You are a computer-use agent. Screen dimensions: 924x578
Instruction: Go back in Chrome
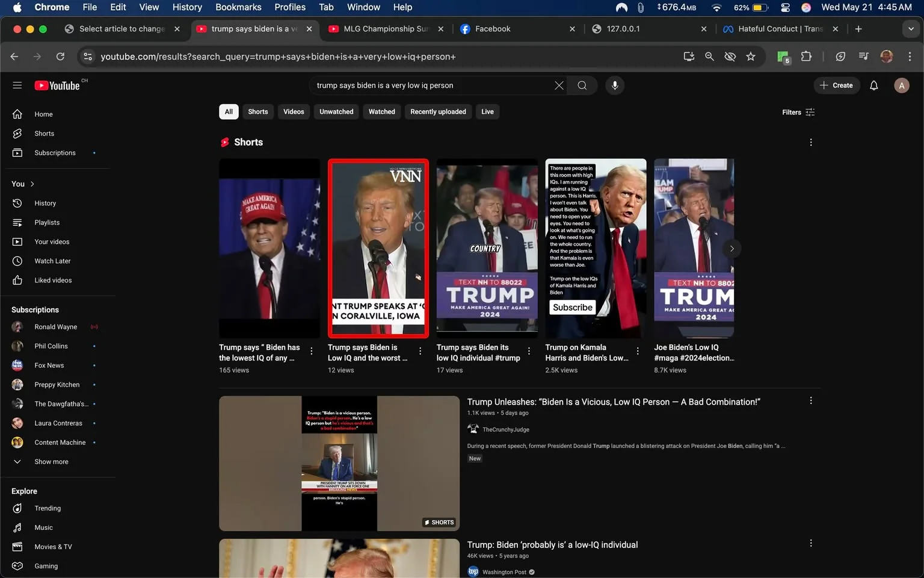pos(14,57)
